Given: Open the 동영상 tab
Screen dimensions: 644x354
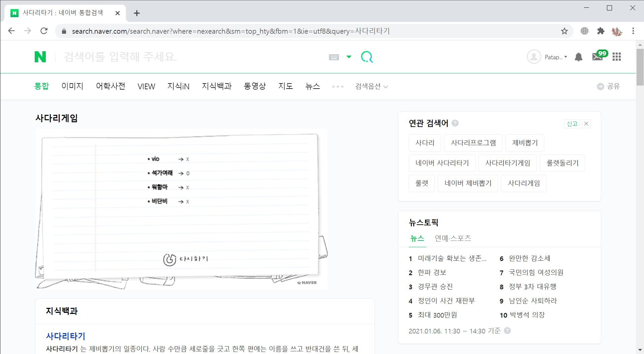Looking at the screenshot, I should [x=255, y=86].
